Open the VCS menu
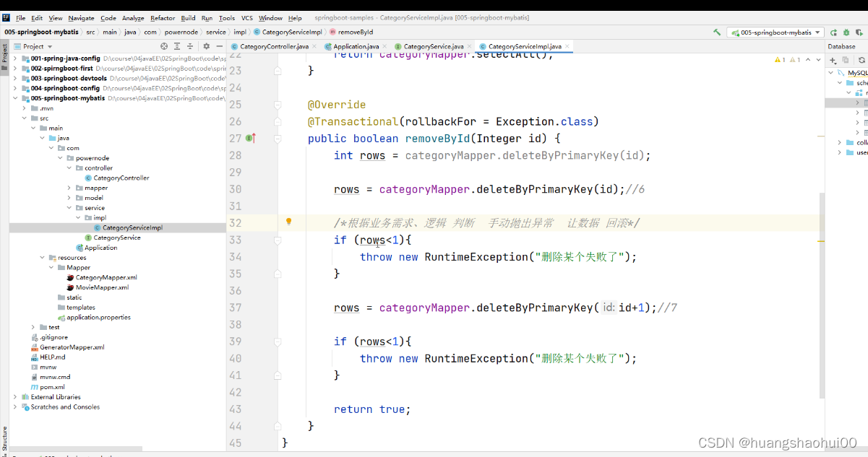Image resolution: width=868 pixels, height=457 pixels. click(x=246, y=18)
